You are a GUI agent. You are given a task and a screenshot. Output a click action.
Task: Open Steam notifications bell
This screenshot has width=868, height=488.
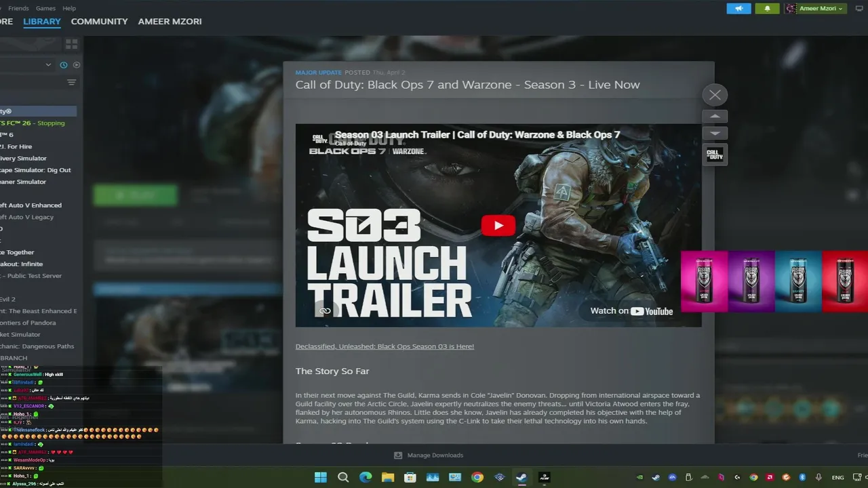768,8
